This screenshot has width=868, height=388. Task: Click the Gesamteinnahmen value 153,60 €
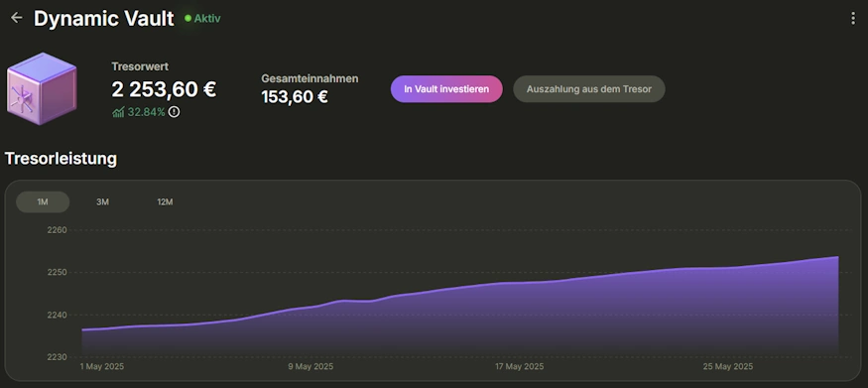[295, 97]
